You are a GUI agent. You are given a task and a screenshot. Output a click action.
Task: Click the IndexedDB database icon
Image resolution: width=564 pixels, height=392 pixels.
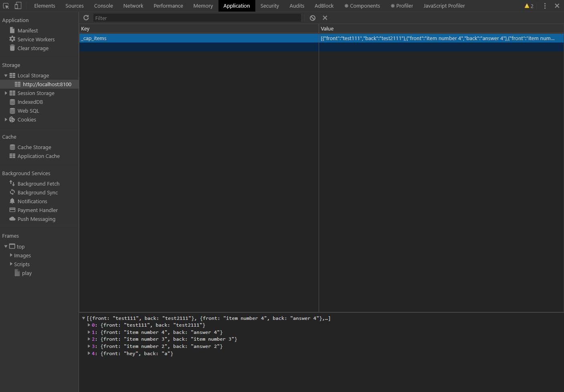coord(12,102)
